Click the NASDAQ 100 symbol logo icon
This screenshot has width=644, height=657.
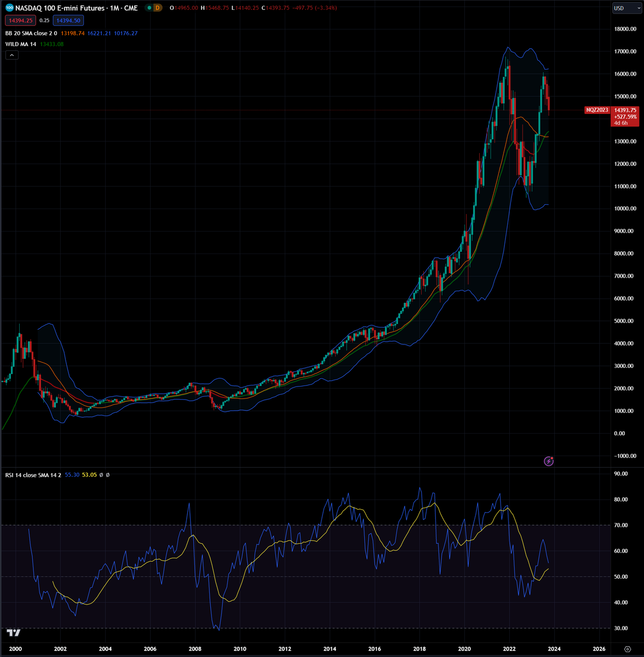tap(10, 8)
